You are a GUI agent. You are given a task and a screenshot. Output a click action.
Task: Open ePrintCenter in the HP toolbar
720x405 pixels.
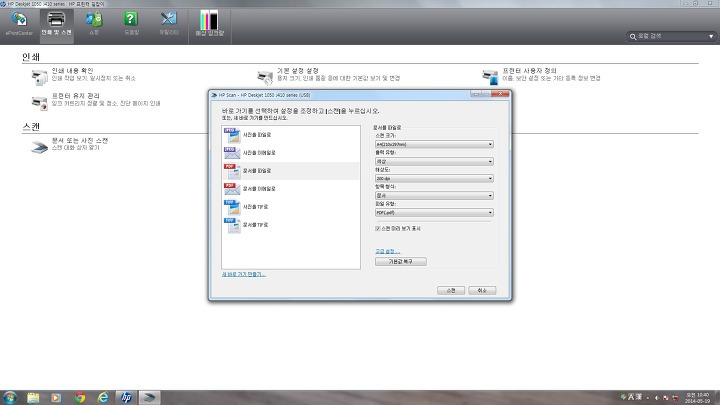[x=19, y=23]
